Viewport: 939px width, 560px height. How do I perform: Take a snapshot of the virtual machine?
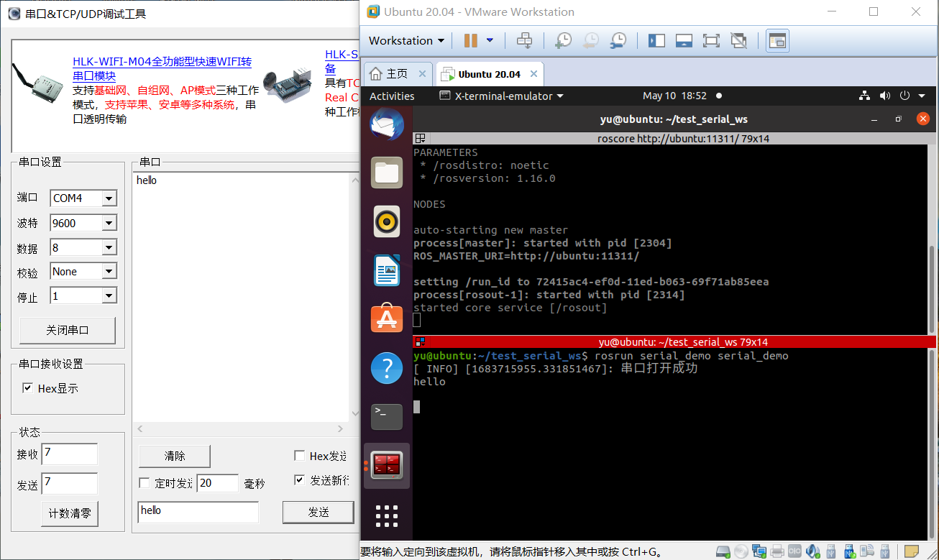pyautogui.click(x=563, y=40)
